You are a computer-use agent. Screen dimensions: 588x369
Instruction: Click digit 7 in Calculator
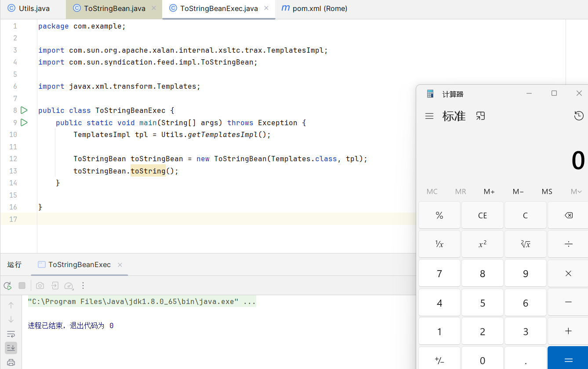pyautogui.click(x=439, y=274)
